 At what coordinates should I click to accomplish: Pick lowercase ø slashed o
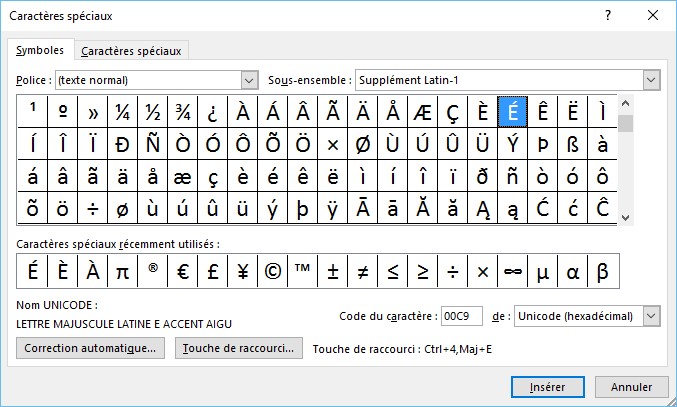pyautogui.click(x=123, y=208)
